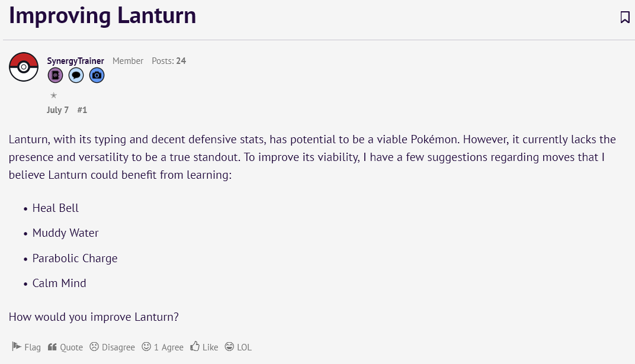The width and height of the screenshot is (635, 364).
Task: Click the Parabolic Charge list item
Action: click(75, 259)
